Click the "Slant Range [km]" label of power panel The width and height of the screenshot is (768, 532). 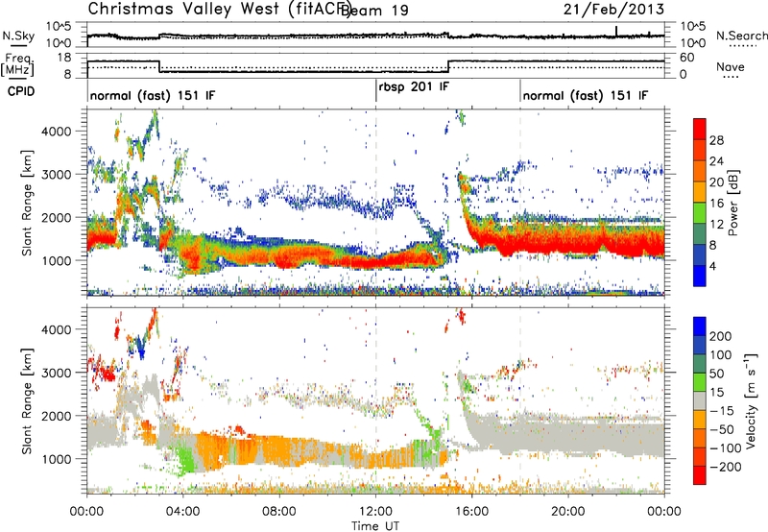pyautogui.click(x=27, y=203)
